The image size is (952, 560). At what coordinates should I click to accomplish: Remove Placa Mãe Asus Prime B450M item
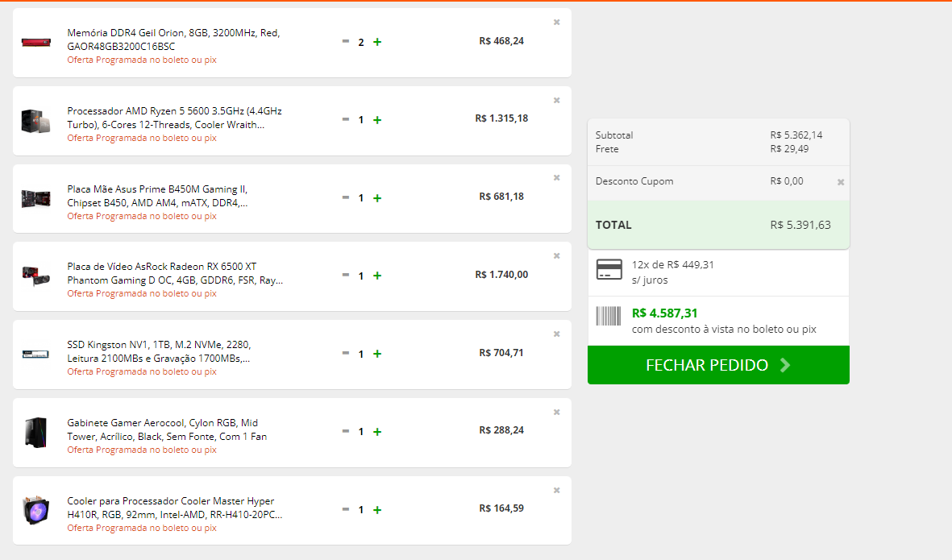click(557, 178)
